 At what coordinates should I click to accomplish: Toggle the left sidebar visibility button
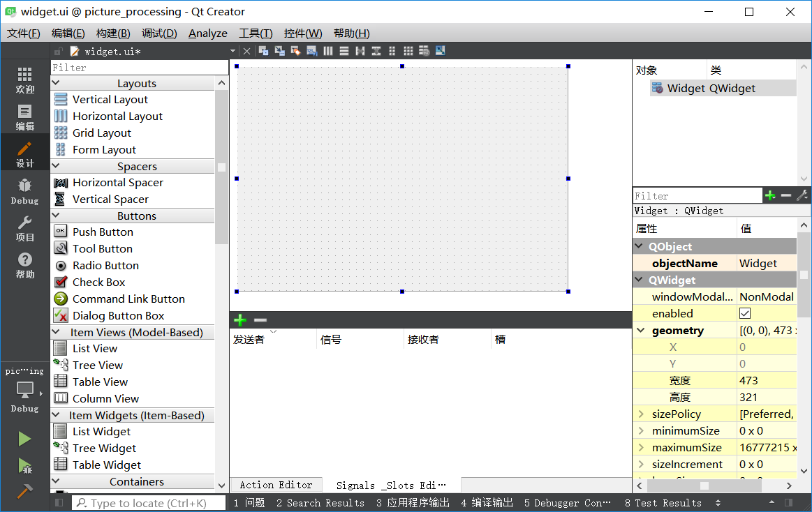(x=59, y=503)
